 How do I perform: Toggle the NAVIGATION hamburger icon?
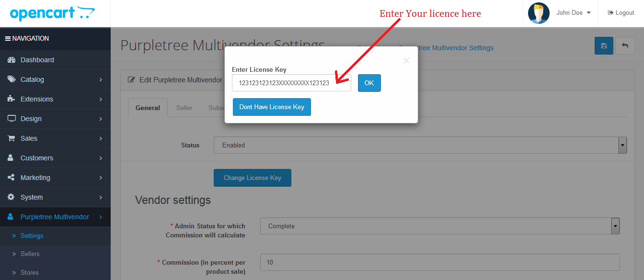tap(8, 38)
